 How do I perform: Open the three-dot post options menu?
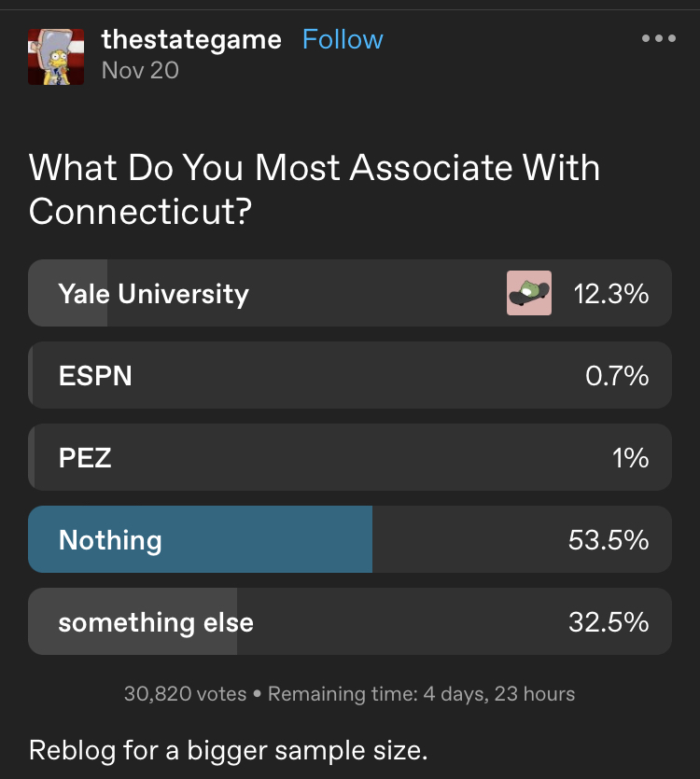658,38
